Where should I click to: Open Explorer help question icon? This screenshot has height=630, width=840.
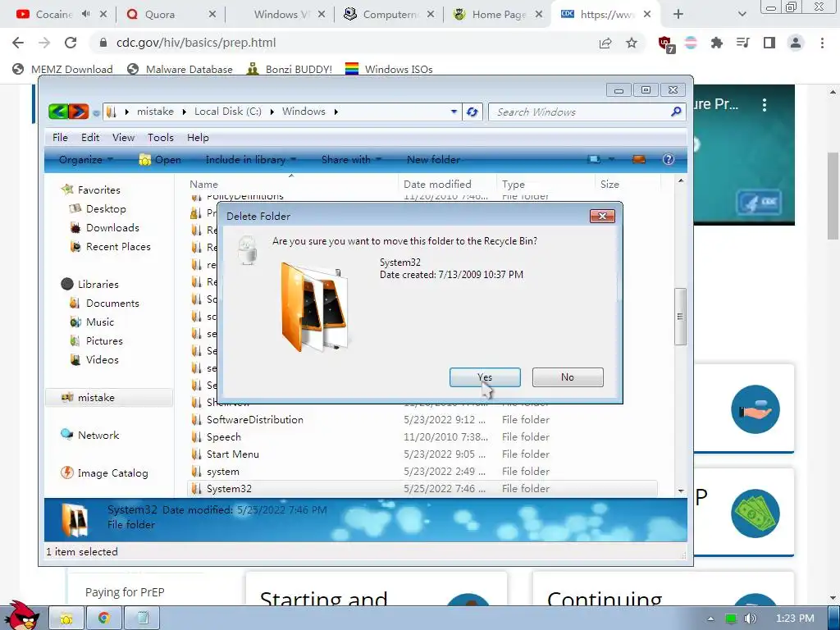pyautogui.click(x=668, y=159)
